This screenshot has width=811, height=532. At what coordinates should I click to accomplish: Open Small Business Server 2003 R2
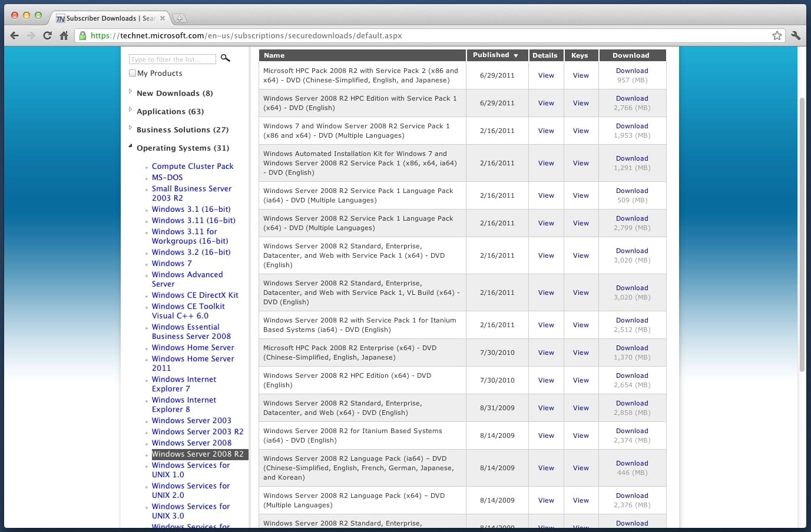tap(191, 193)
